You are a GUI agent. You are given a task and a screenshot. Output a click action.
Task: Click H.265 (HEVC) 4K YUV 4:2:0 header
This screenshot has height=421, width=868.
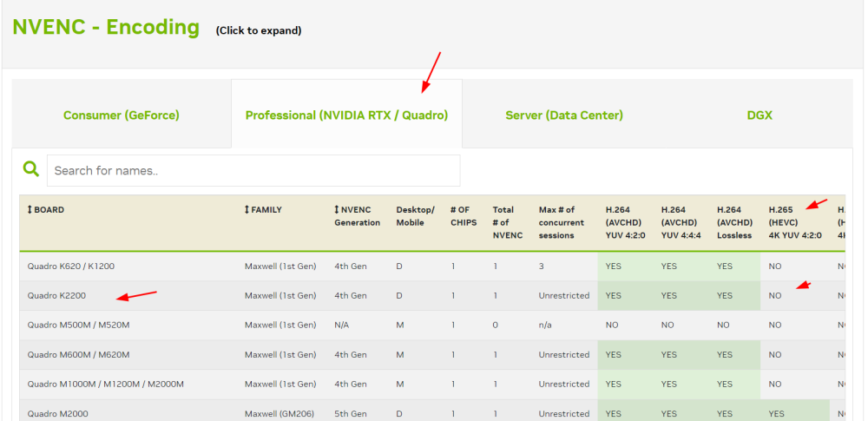click(x=795, y=223)
